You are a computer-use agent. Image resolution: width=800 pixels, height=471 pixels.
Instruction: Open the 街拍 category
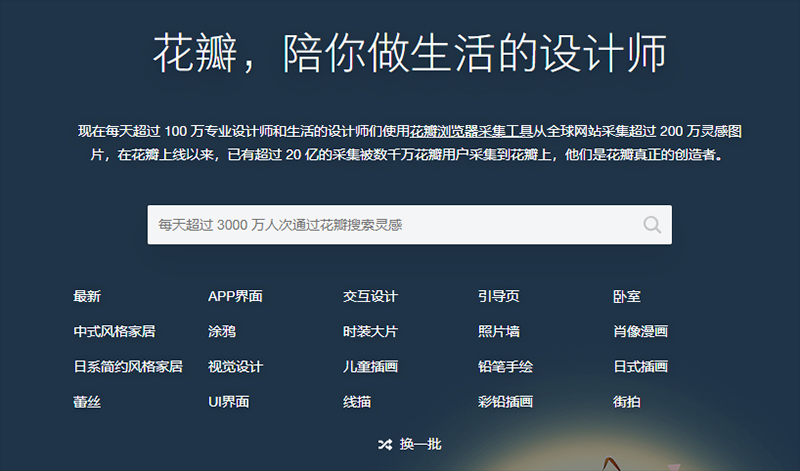[627, 402]
